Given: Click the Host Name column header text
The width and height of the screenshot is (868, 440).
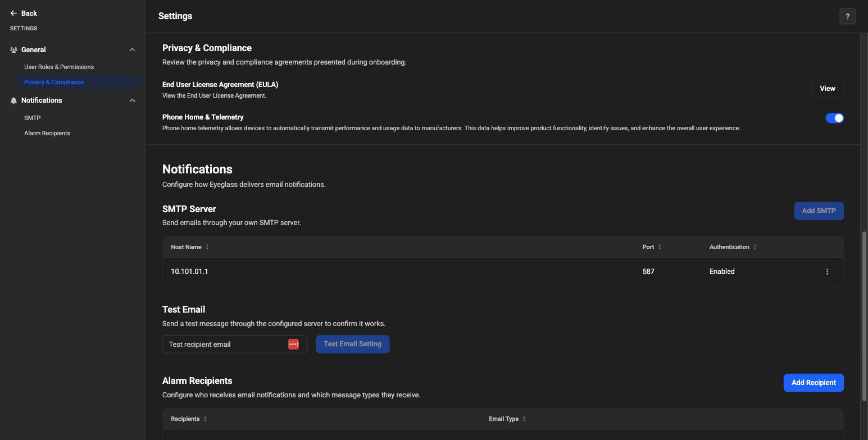Looking at the screenshot, I should (x=186, y=247).
